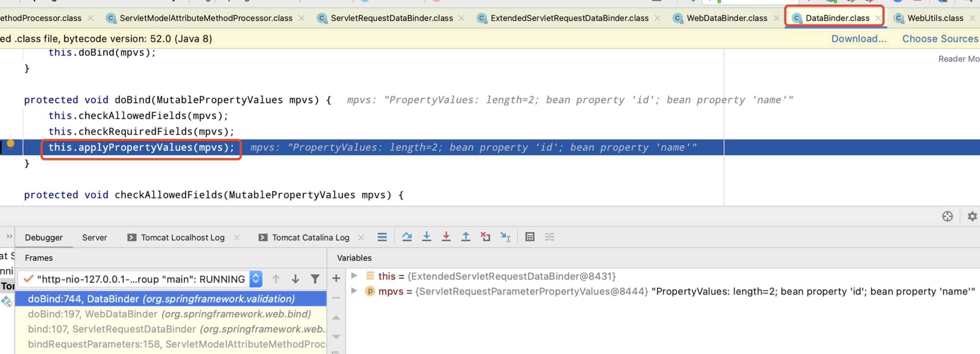This screenshot has height=354, width=980.
Task: Click the Download sources link
Action: click(858, 39)
